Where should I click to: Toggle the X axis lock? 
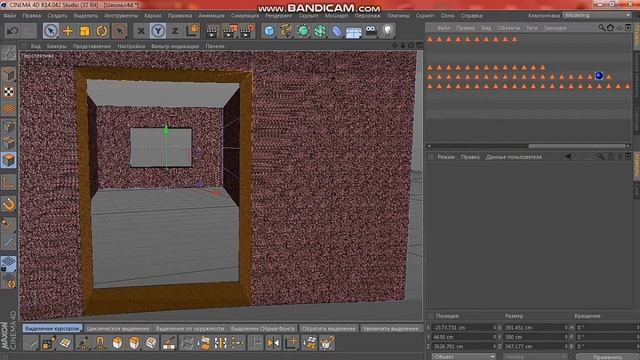(141, 31)
